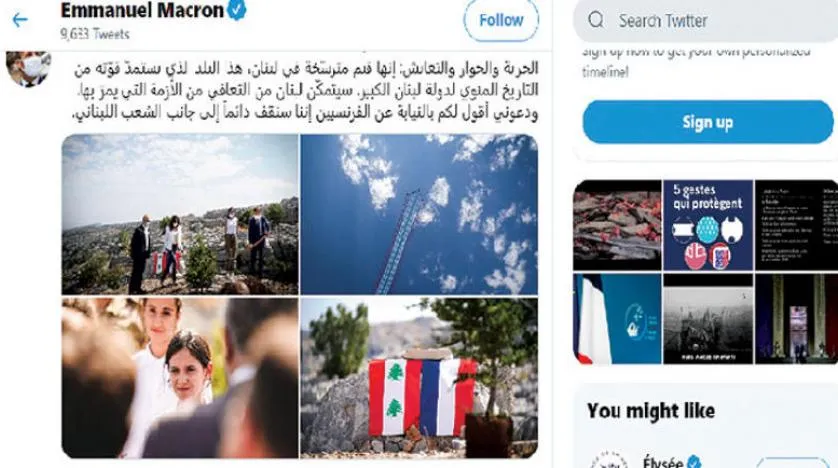Screen dimensions: 838x468
Task: Click the search magnifier icon
Action: pos(596,20)
